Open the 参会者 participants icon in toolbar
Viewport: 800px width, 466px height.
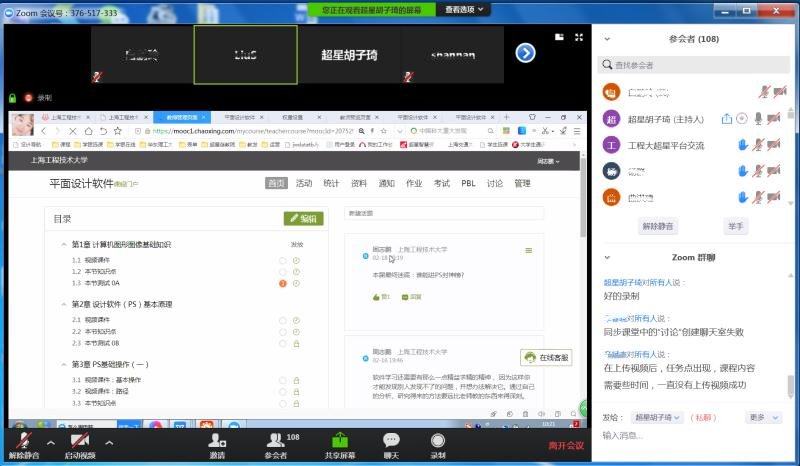275,441
